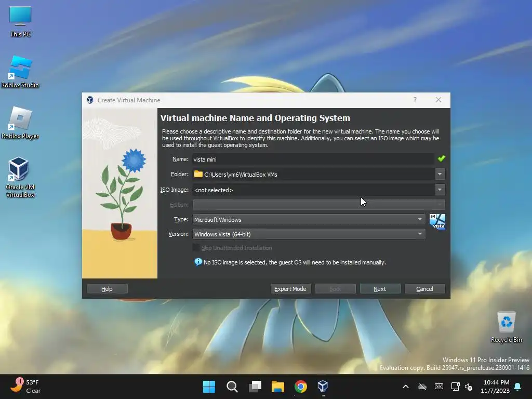Click the green name-valid checkmark icon

(442, 158)
